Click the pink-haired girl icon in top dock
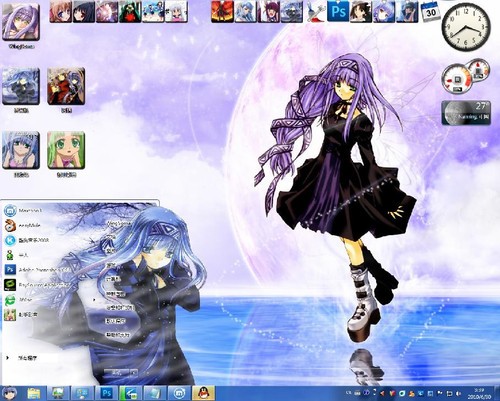500x401 pixels. click(60, 12)
